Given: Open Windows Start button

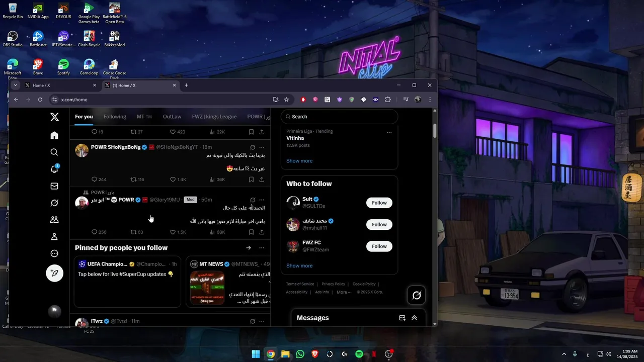Looking at the screenshot, I should (256, 354).
